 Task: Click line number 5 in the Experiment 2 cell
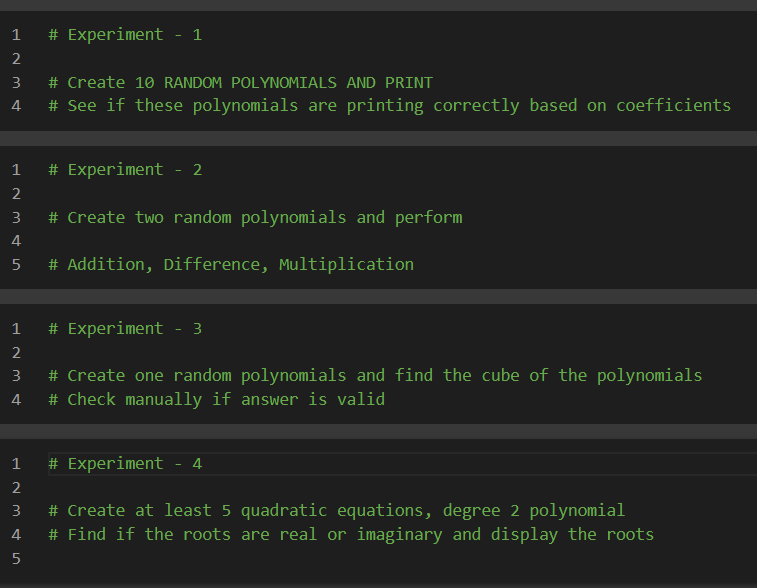tap(16, 265)
